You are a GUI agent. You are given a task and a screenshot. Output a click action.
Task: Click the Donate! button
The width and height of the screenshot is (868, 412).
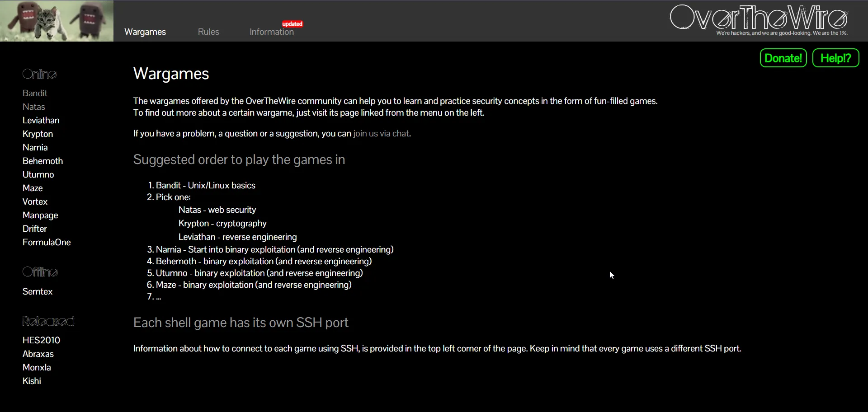(783, 57)
